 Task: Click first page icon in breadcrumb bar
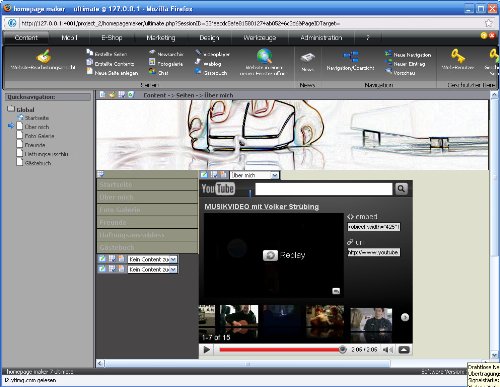click(103, 95)
